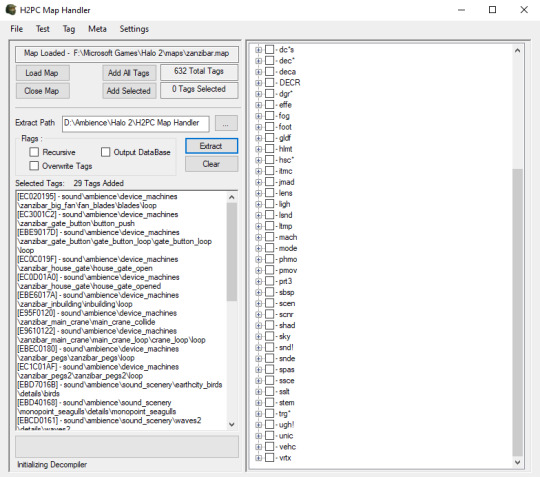
Task: Check the snd! tag group checkbox
Action: click(270, 347)
